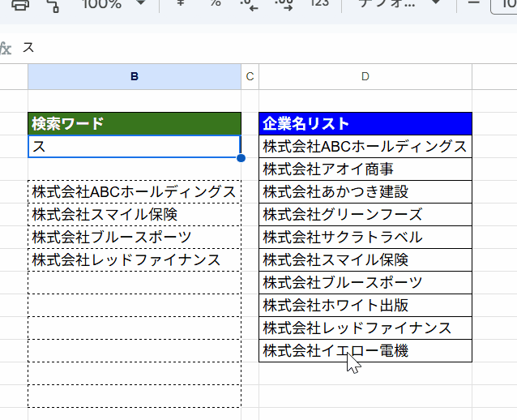Select the Paint format tool
Viewport: 517px width, 420px height.
(53, 4)
